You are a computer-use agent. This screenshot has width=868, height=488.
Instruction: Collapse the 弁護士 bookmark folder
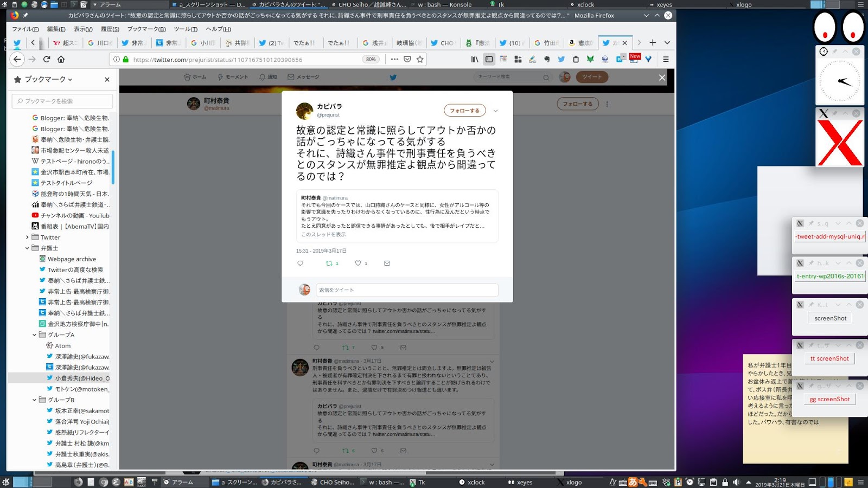27,248
